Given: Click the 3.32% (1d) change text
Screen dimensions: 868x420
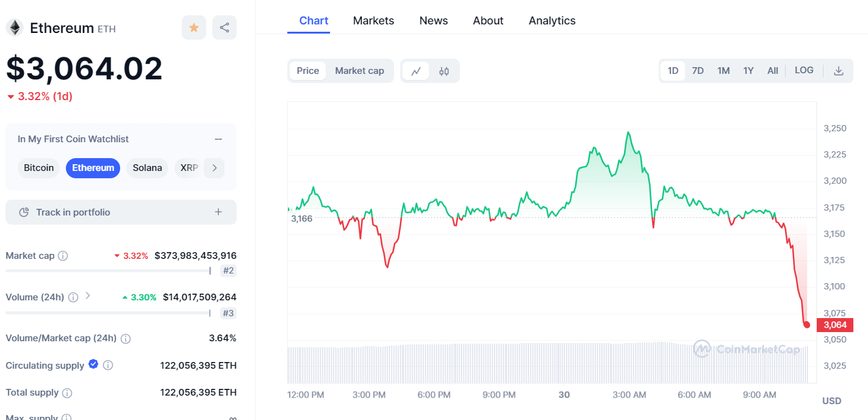Looking at the screenshot, I should [x=45, y=96].
